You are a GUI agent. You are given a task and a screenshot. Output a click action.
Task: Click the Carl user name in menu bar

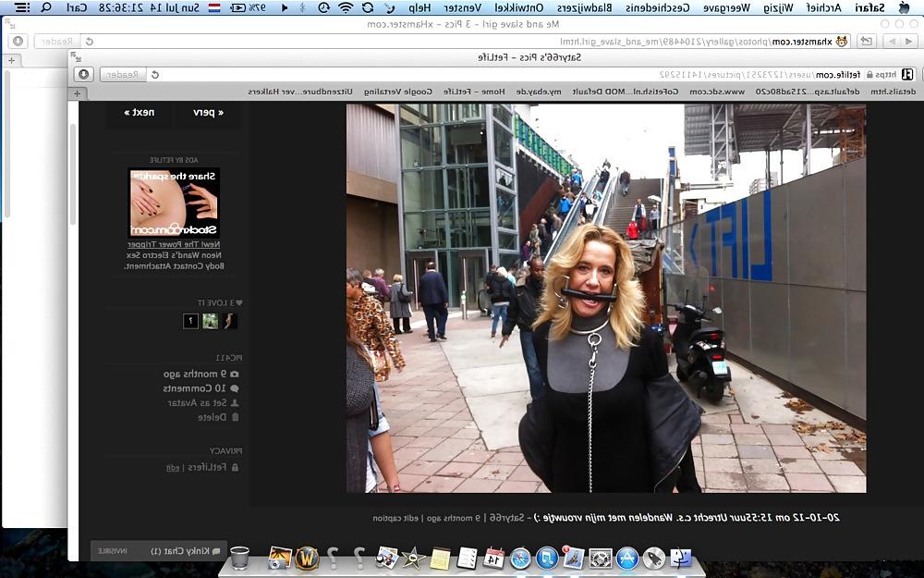tap(77, 7)
